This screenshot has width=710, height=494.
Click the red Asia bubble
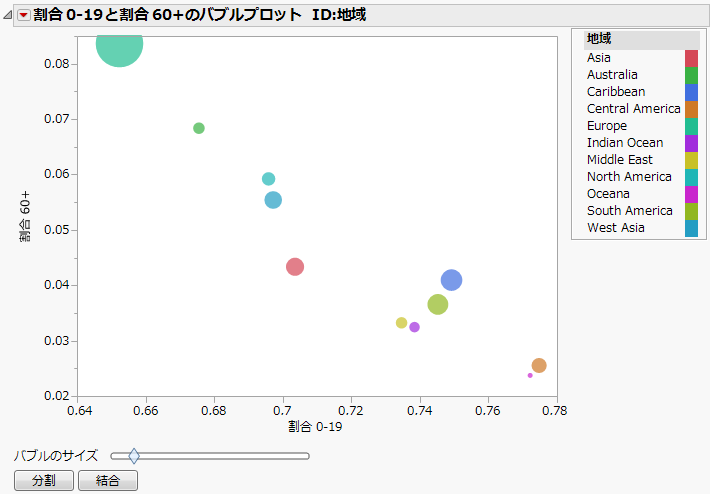point(294,267)
